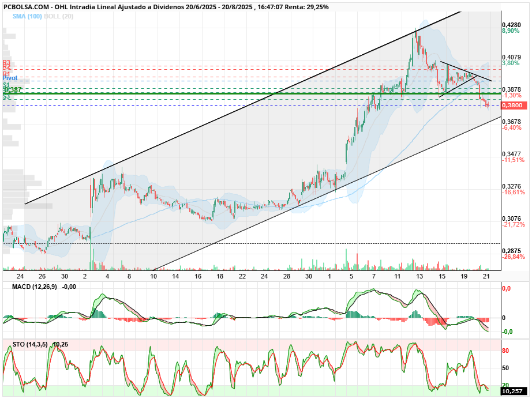
Task: Click date label 5 on time axis
Action: (351, 276)
